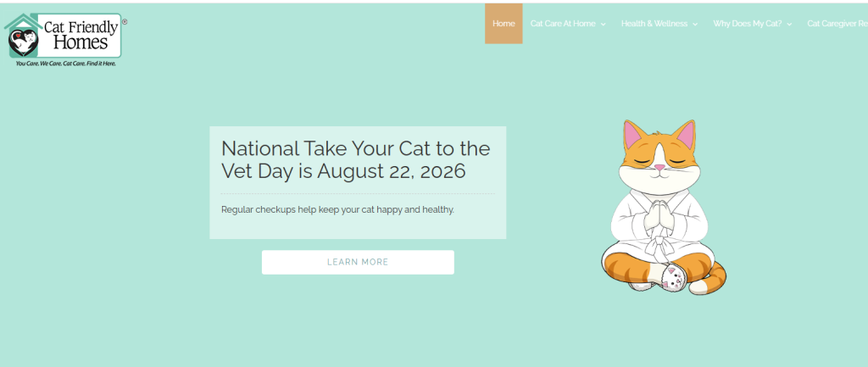Click the Cat Friendly Homes logo text
Image resolution: width=868 pixels, height=367 pixels.
tap(81, 35)
